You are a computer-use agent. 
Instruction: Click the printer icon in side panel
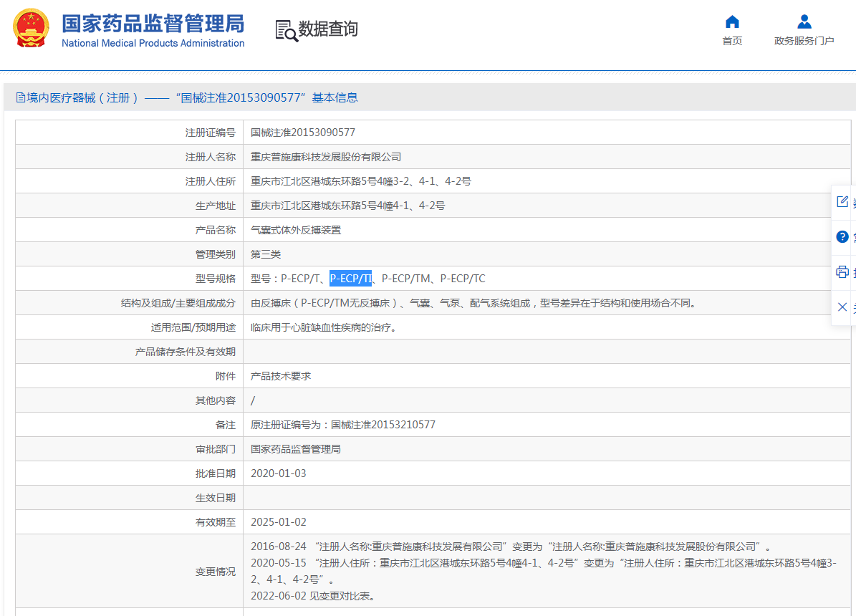[x=842, y=271]
